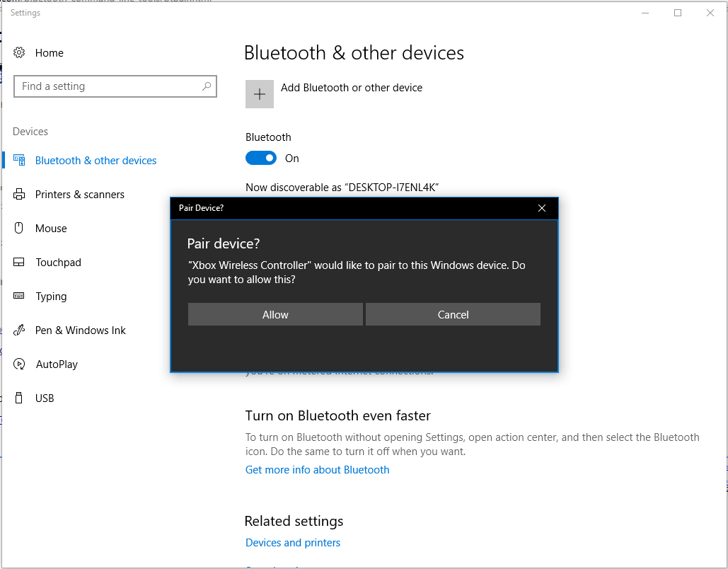Click the Printers & scanners printer icon
728x569 pixels.
pos(19,194)
